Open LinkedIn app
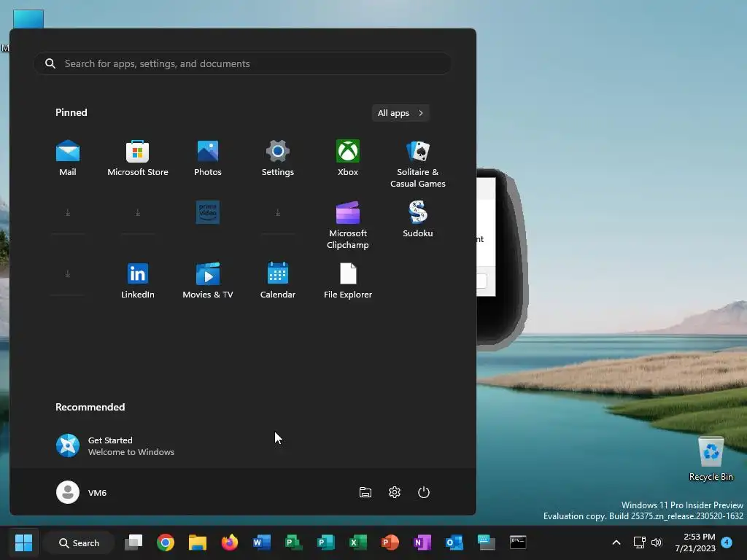 pos(138,281)
